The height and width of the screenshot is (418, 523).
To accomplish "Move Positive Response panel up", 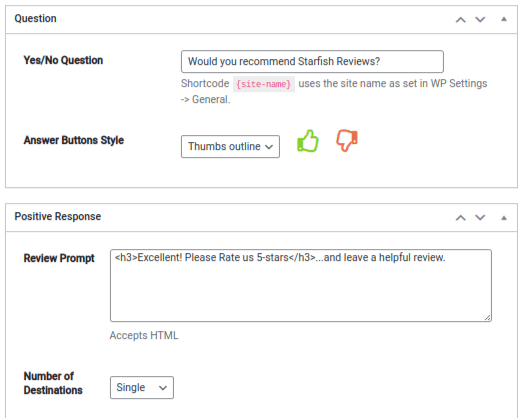I will [461, 218].
